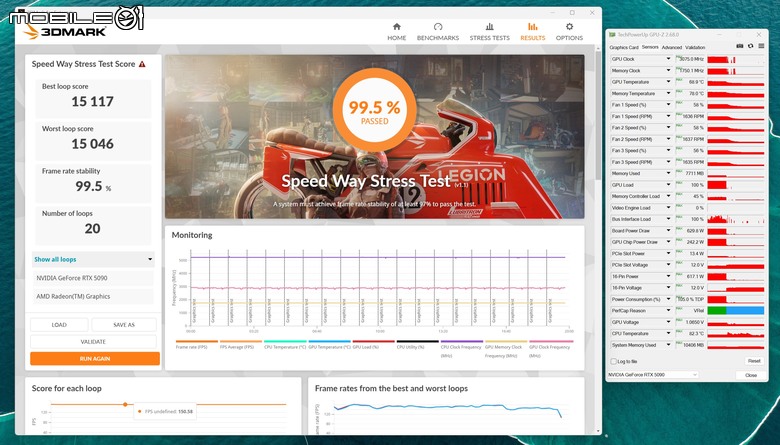Open the Results tab in 3DMark
The height and width of the screenshot is (445, 780).
click(x=532, y=32)
